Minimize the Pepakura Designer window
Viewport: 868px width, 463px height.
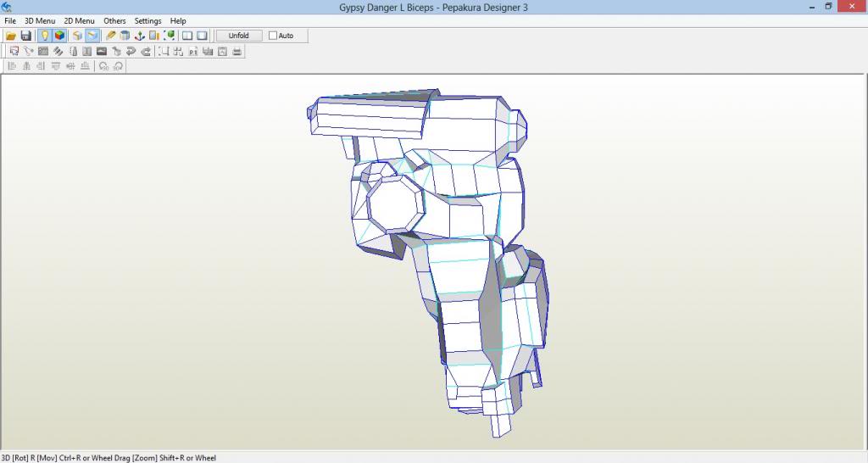812,7
